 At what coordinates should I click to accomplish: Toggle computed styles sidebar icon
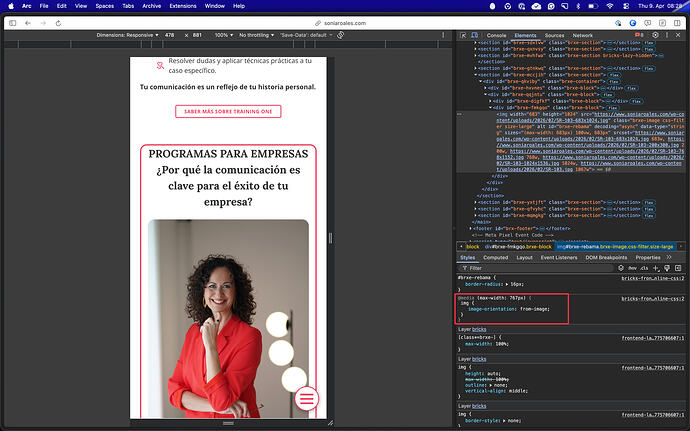pos(678,268)
